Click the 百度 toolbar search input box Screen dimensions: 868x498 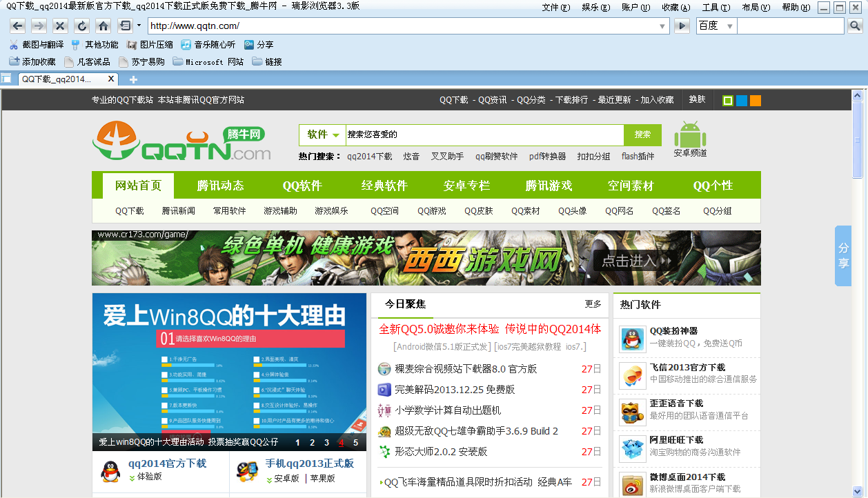(x=791, y=26)
